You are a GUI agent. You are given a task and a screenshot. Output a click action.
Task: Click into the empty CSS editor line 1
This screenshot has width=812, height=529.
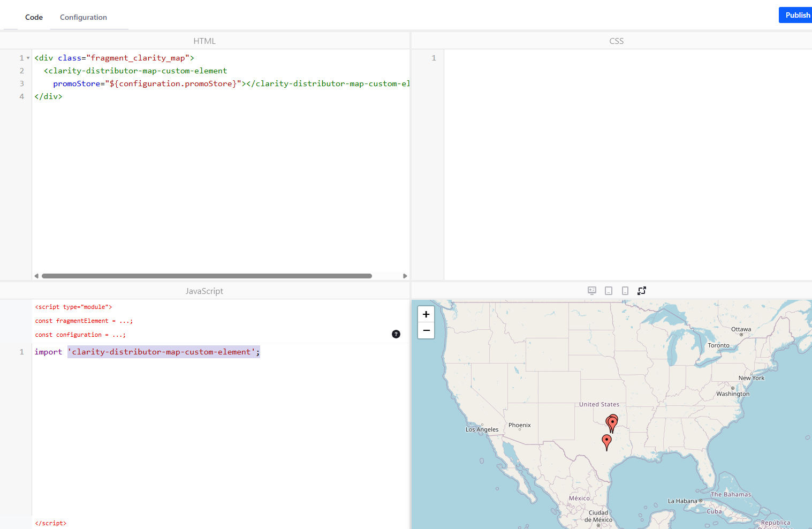pos(628,58)
